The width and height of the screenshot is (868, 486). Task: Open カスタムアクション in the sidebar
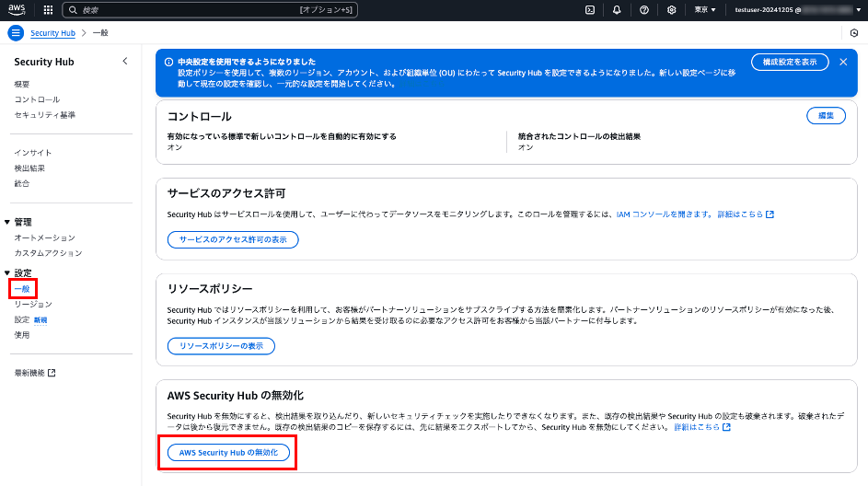coord(48,253)
